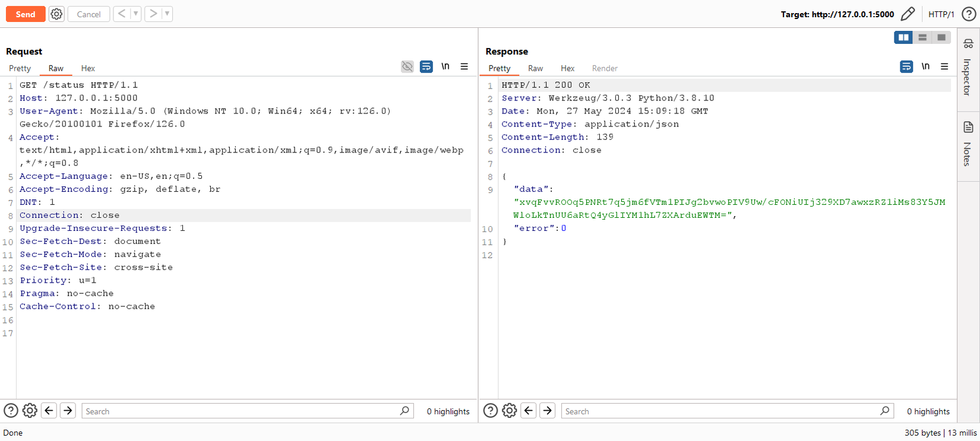This screenshot has height=441, width=980.
Task: Toggle line wrap in Request editor
Action: 426,66
